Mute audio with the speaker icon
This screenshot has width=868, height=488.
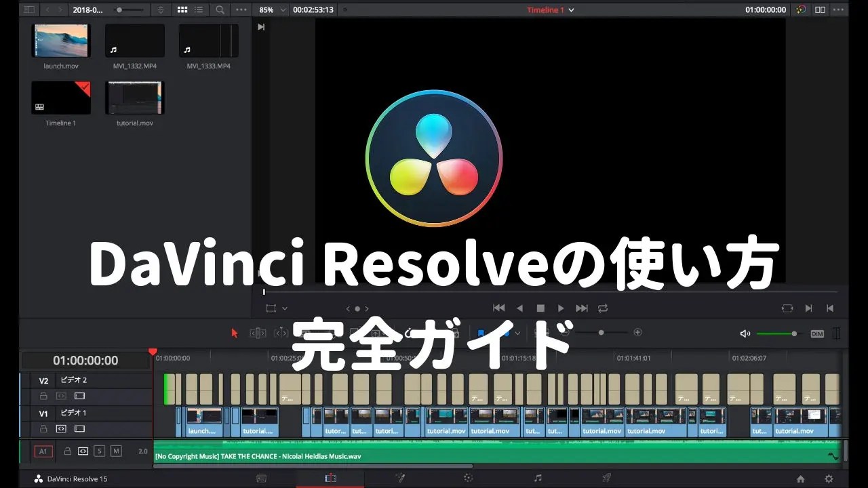click(x=745, y=333)
